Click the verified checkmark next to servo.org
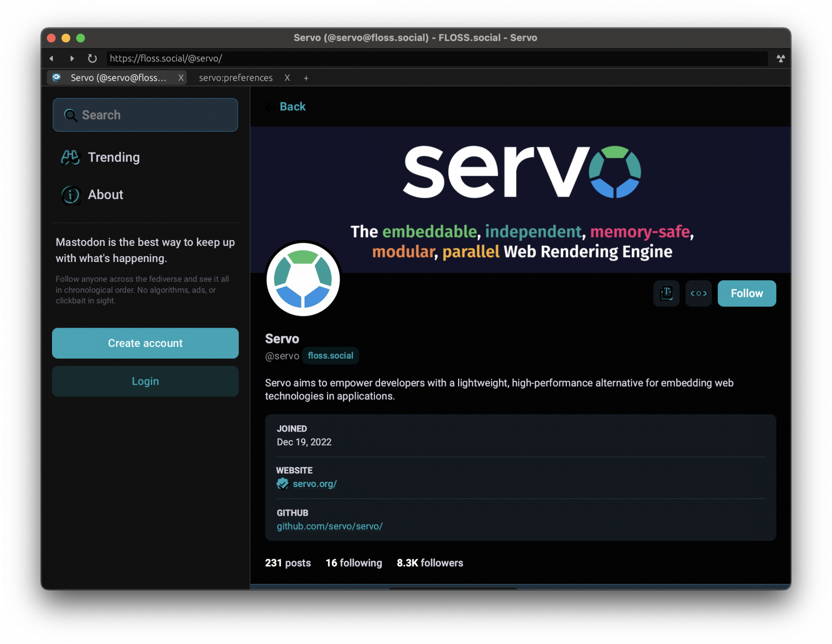This screenshot has height=644, width=832. [x=282, y=484]
